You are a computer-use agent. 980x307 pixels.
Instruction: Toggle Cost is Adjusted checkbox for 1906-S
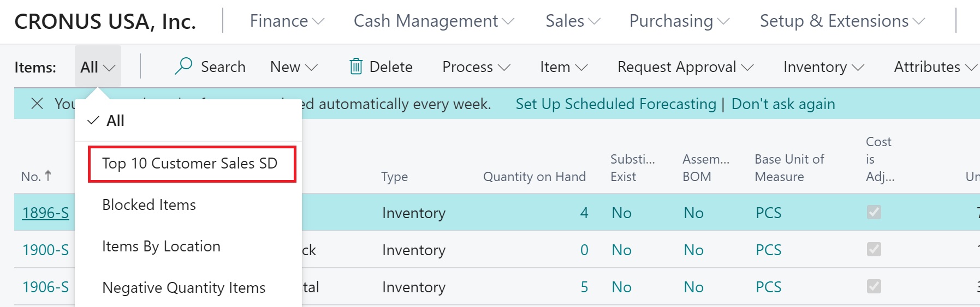point(874,286)
